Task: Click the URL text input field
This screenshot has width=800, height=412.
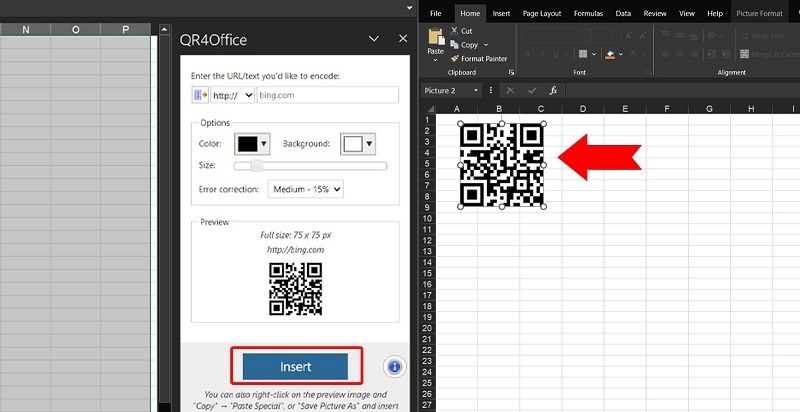Action: [x=326, y=95]
